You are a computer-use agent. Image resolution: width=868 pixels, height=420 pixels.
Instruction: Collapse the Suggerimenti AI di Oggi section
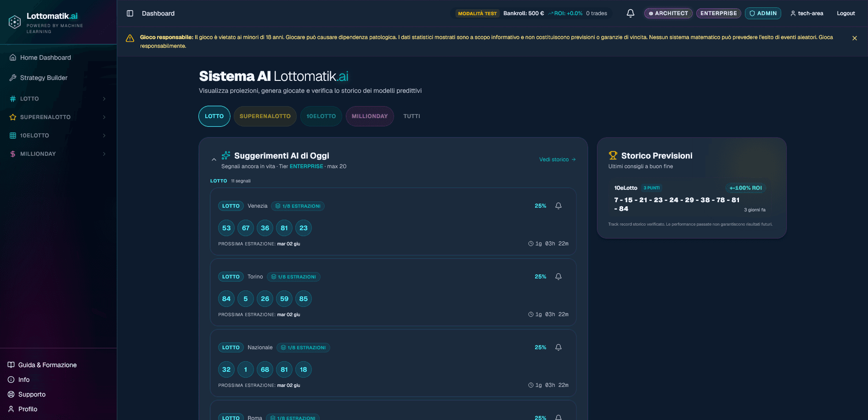pyautogui.click(x=214, y=159)
